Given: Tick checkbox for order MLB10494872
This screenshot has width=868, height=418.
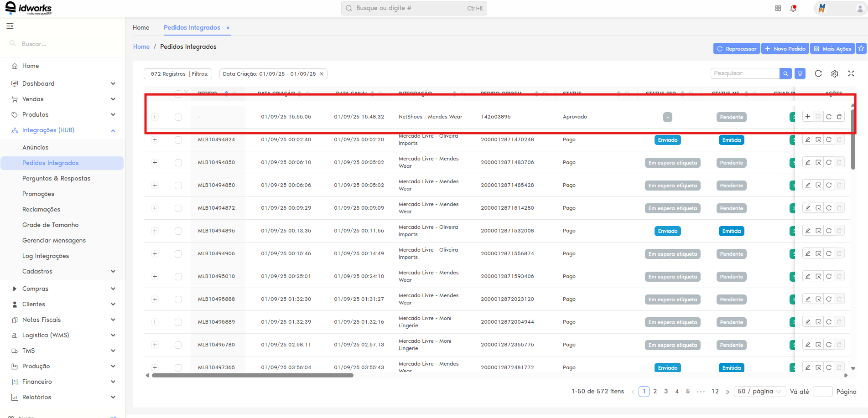Looking at the screenshot, I should pyautogui.click(x=178, y=208).
